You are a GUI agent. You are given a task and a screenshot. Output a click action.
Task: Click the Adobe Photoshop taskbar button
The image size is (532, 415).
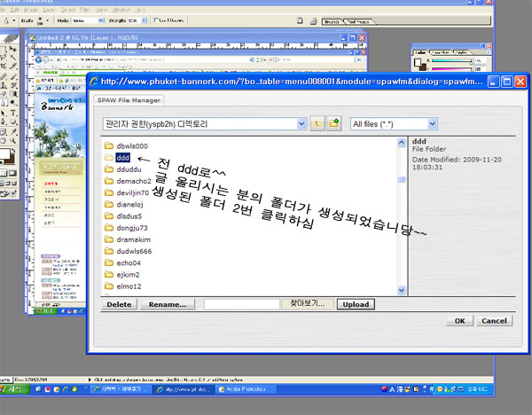[244, 389]
